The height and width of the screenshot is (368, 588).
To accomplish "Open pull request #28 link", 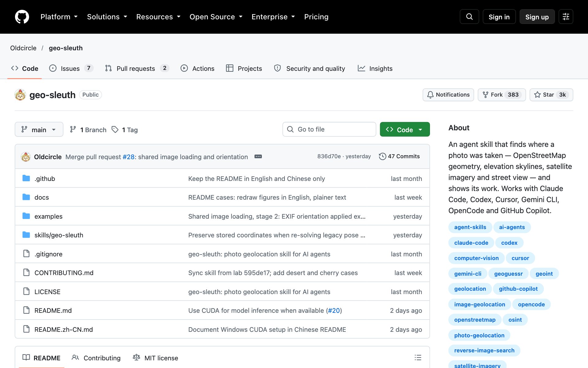I will pyautogui.click(x=129, y=157).
